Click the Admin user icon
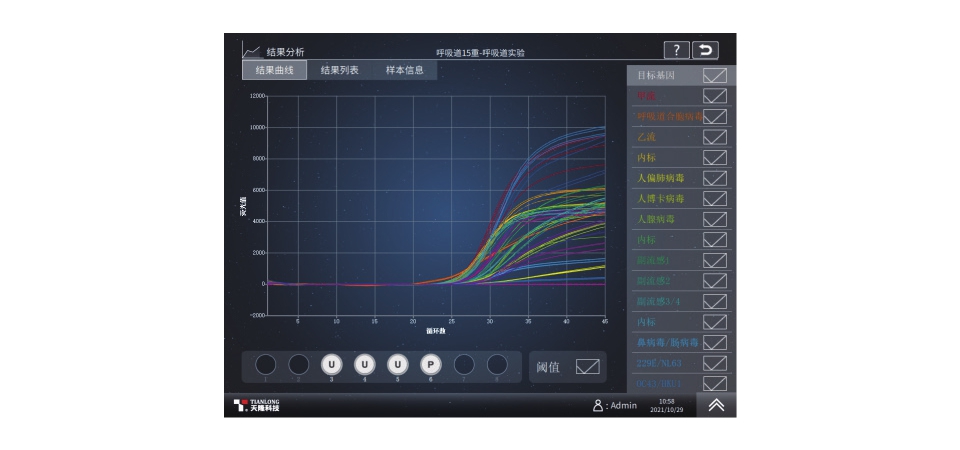The image size is (960, 450). coord(598,405)
